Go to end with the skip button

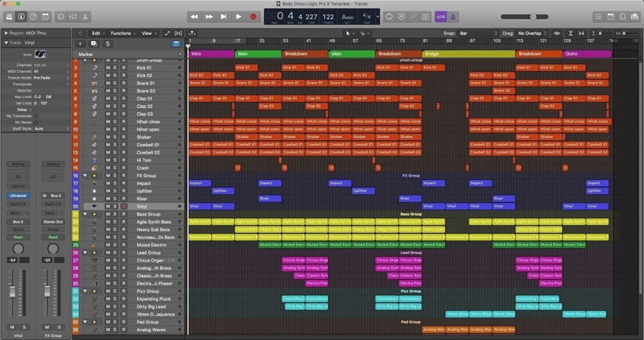223,16
